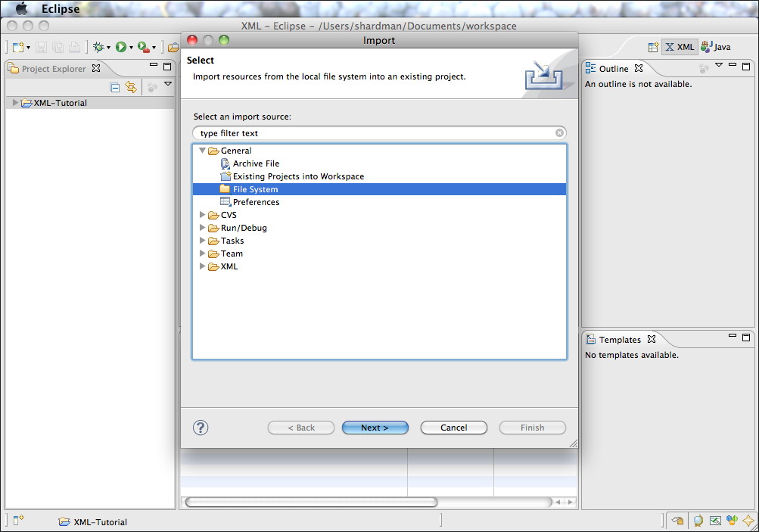This screenshot has height=532, width=759.
Task: Click the Back button
Action: coord(301,428)
